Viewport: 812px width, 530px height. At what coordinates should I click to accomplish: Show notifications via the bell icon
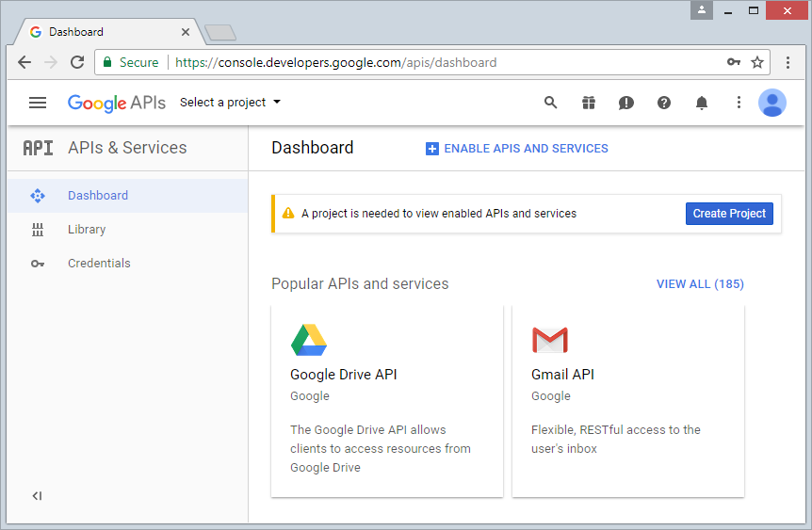pyautogui.click(x=702, y=103)
